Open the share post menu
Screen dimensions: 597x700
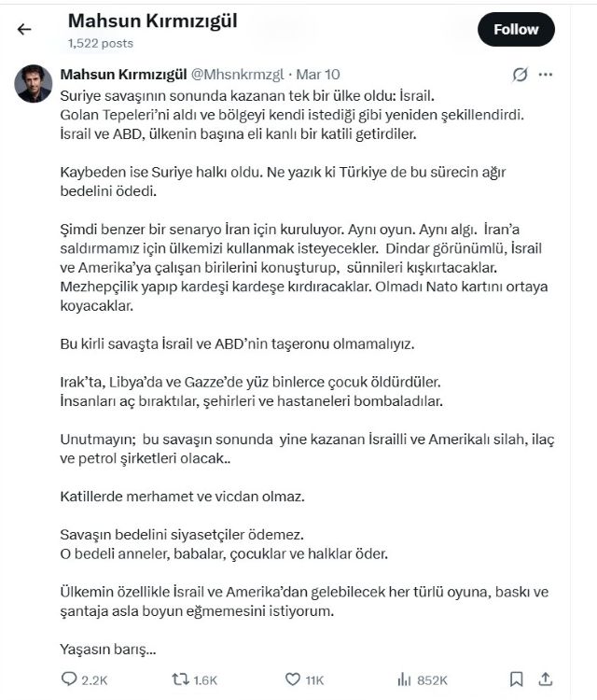point(547,679)
